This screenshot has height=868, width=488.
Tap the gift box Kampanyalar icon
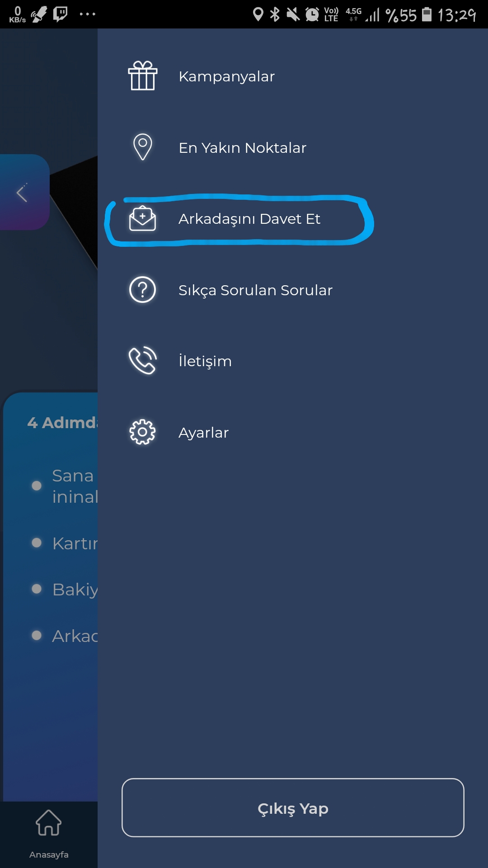coord(143,76)
